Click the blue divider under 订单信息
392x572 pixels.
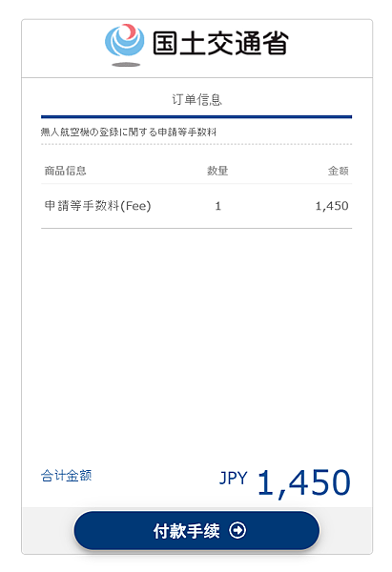coord(196,116)
